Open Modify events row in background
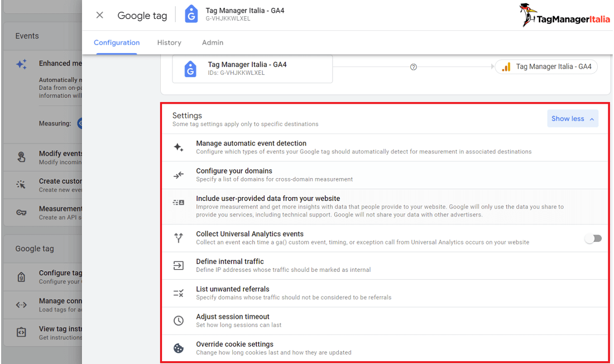Image resolution: width=614 pixels, height=364 pixels. (x=43, y=157)
